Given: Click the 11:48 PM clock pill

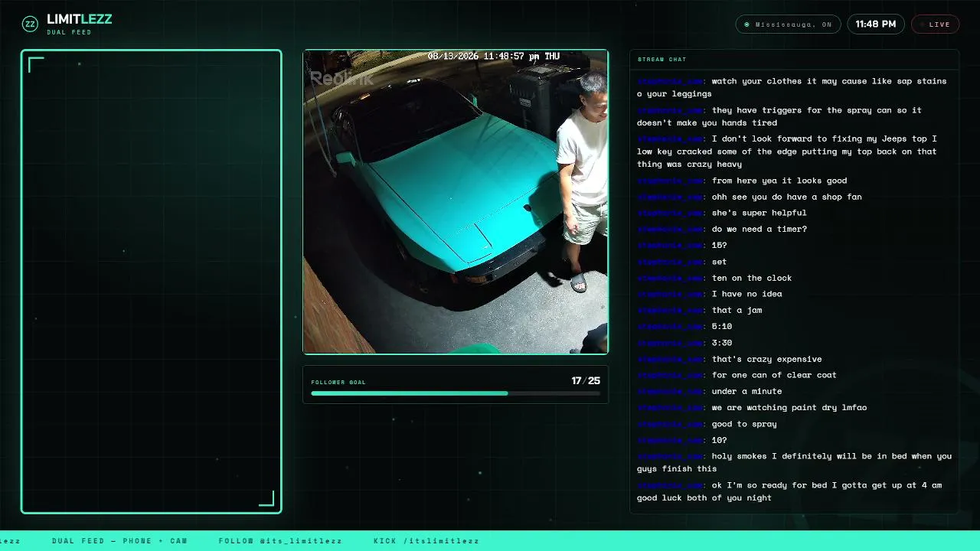Looking at the screenshot, I should (x=876, y=24).
